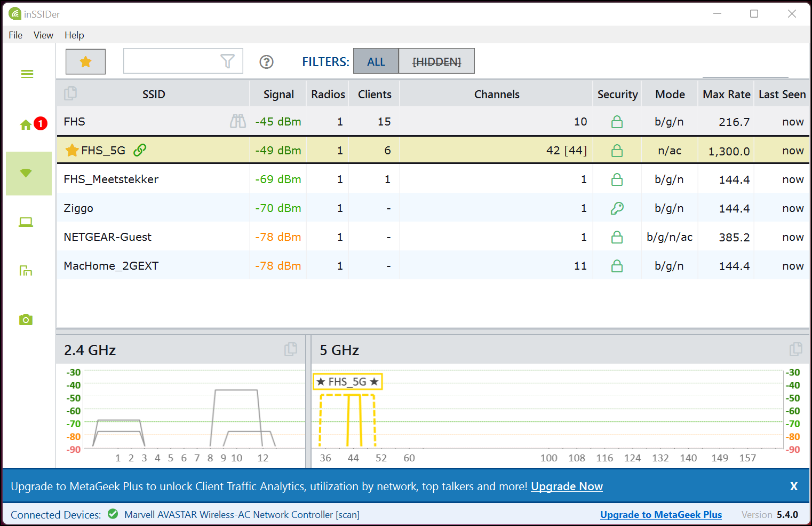
Task: Open the File menu
Action: 15,35
